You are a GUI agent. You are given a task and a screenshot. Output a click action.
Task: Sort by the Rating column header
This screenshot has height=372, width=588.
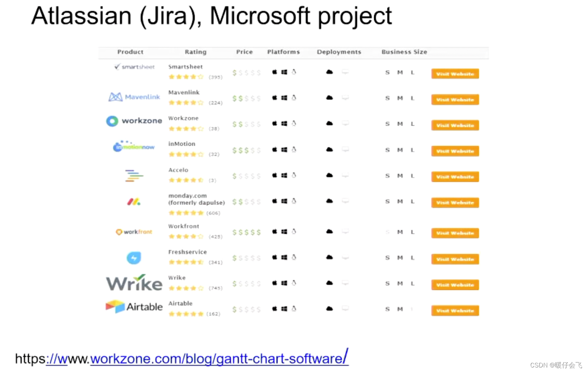pos(196,52)
